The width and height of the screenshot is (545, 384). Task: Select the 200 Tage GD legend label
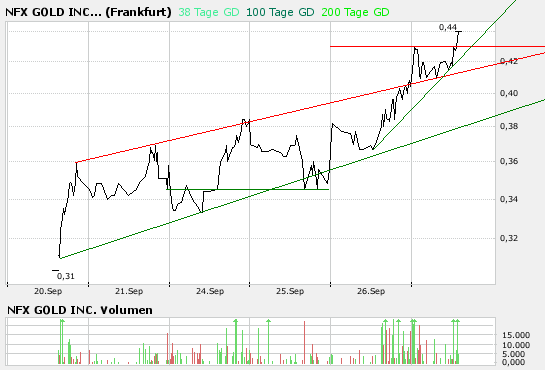coord(355,12)
